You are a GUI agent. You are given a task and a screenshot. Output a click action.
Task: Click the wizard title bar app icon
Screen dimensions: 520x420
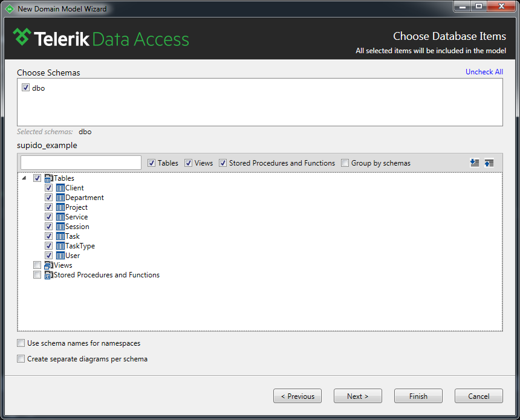[10, 9]
